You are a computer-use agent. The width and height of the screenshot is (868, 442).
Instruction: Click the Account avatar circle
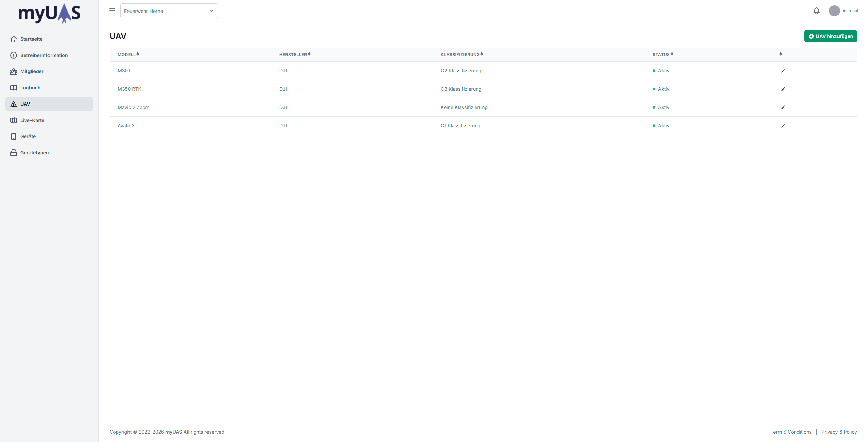pos(834,11)
